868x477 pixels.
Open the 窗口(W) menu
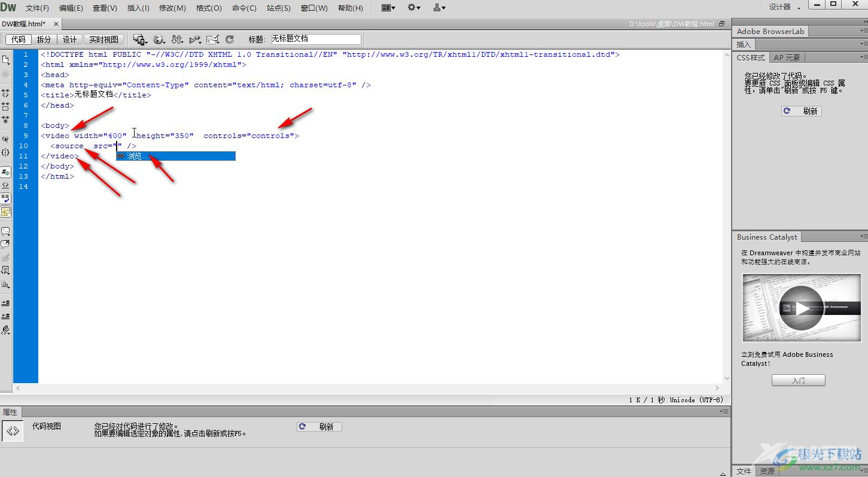coord(314,8)
